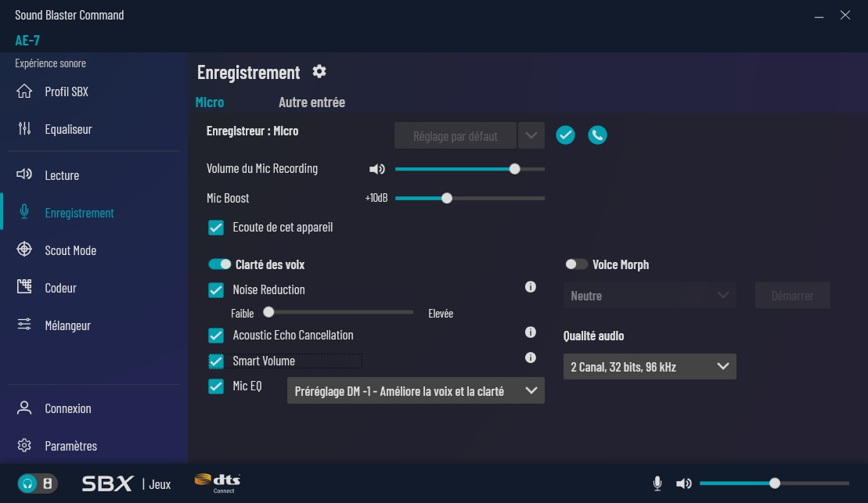Open recording settings gear next to Enregistrement heading

coord(319,71)
